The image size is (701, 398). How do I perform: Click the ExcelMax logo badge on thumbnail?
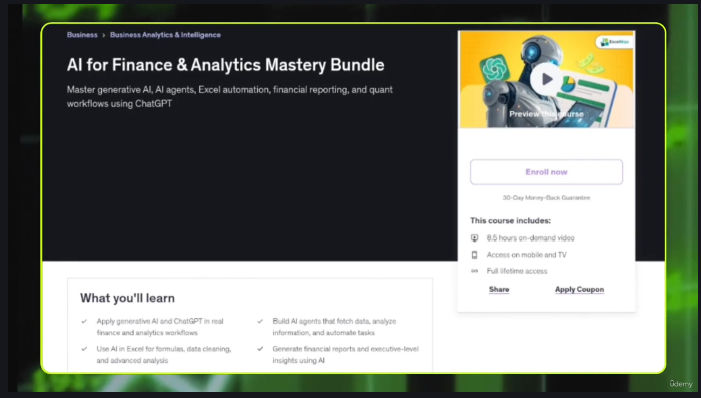[x=614, y=42]
